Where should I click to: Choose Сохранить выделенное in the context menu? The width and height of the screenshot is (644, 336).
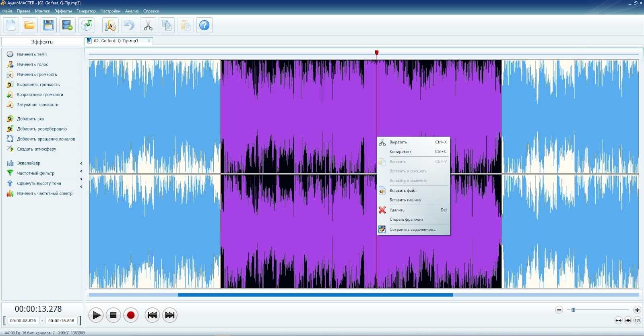pyautogui.click(x=413, y=230)
